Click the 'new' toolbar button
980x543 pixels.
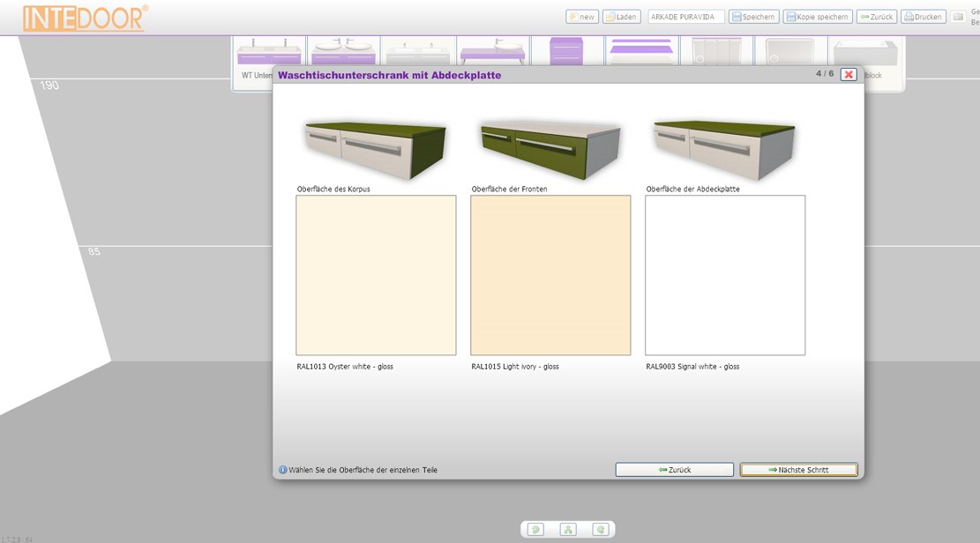coord(582,17)
